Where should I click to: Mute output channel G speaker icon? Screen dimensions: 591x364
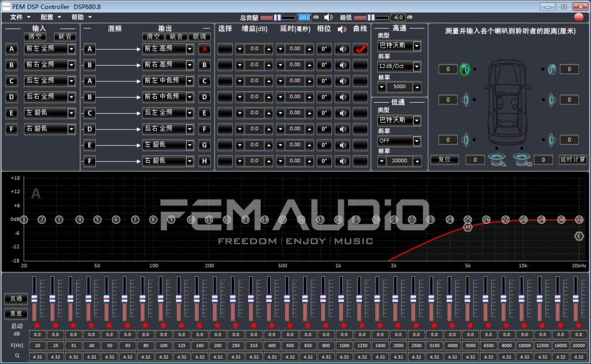(x=342, y=145)
